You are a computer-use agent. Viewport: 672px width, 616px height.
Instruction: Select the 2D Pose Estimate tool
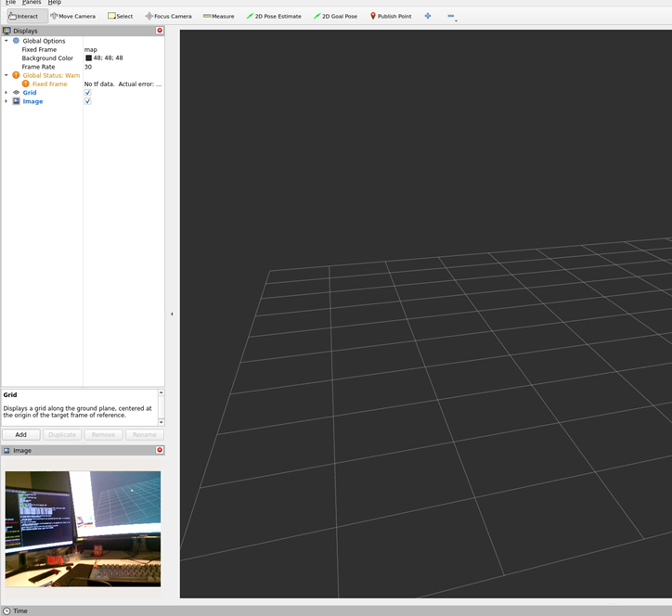tap(274, 16)
